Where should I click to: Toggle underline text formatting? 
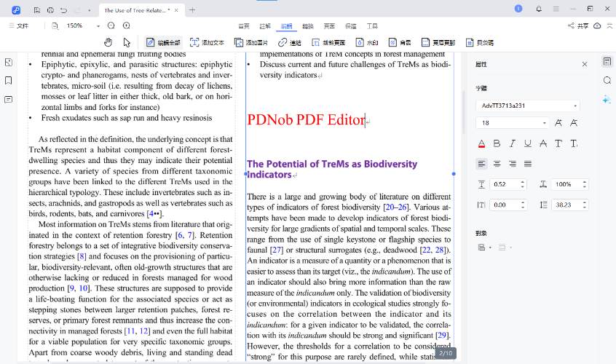527,143
